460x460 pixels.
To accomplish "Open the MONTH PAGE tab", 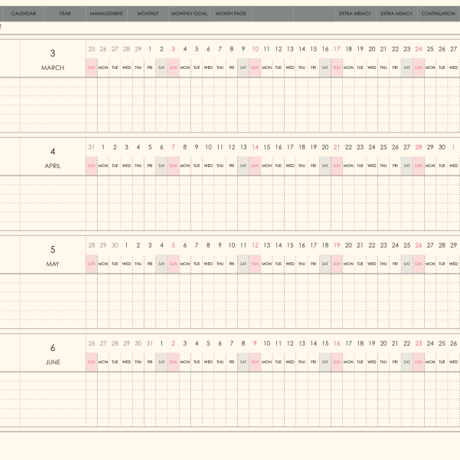I will 231,14.
